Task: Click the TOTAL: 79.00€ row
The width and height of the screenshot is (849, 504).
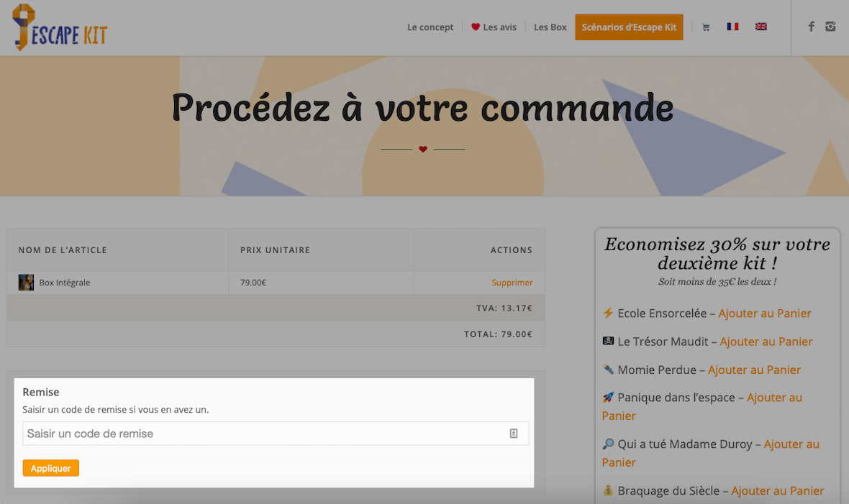Action: point(276,334)
